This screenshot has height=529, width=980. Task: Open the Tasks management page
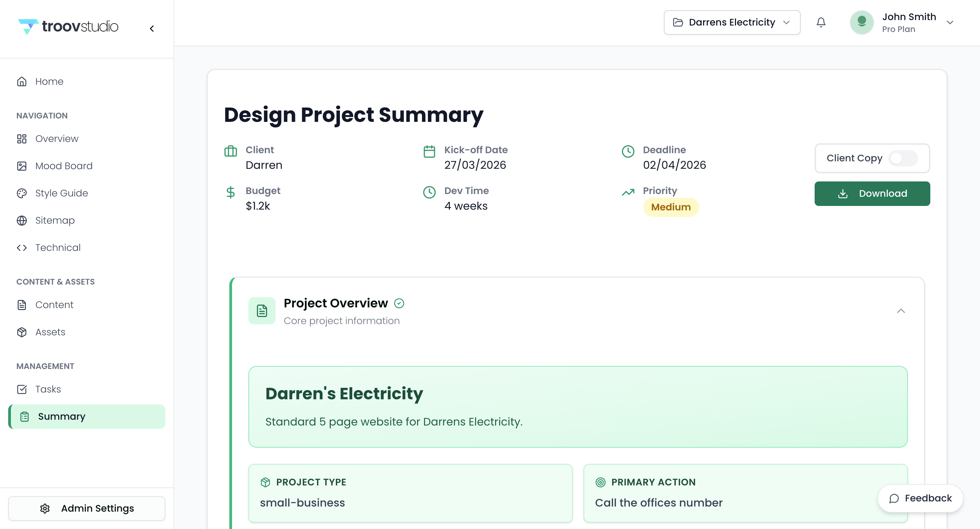[48, 389]
